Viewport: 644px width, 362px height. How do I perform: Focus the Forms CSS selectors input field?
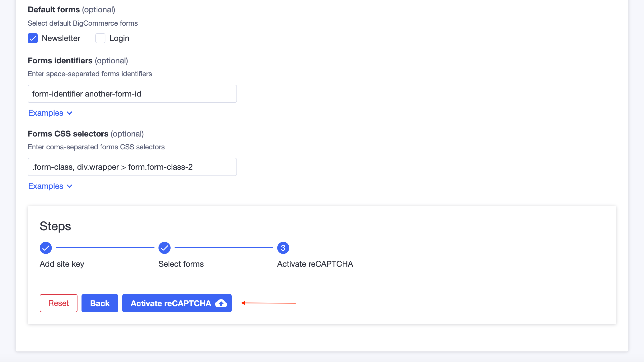(132, 167)
